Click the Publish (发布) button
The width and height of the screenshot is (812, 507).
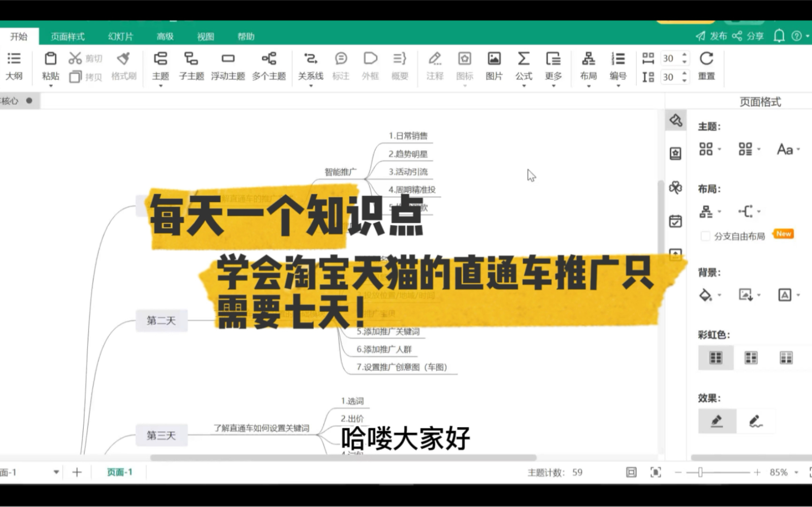point(711,36)
